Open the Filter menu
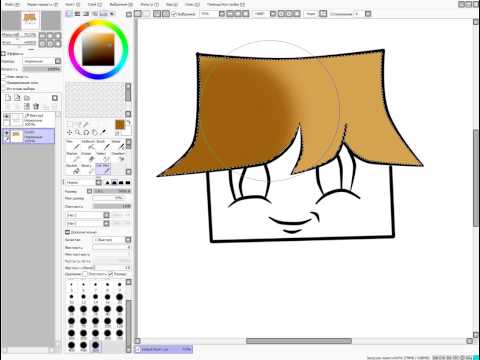This screenshot has width=480, height=360. 149,4
